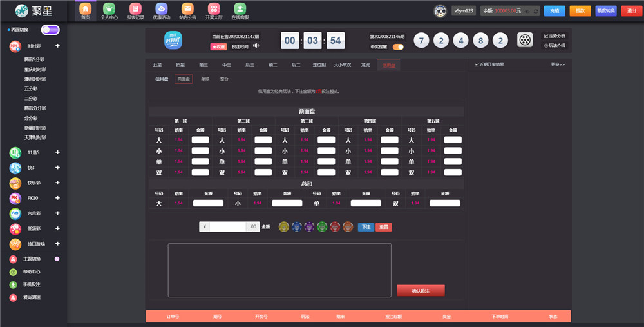Expand the PK10 game category

click(57, 198)
